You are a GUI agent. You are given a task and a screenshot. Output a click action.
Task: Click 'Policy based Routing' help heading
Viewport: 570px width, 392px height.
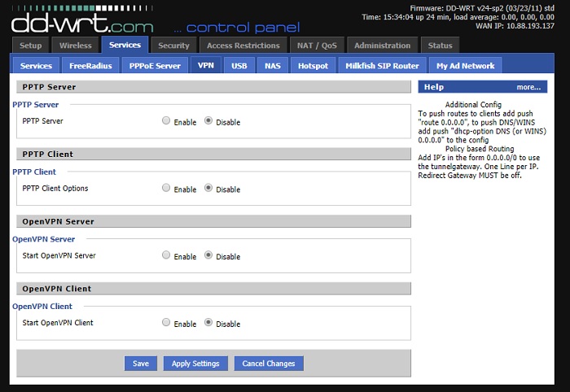480,149
